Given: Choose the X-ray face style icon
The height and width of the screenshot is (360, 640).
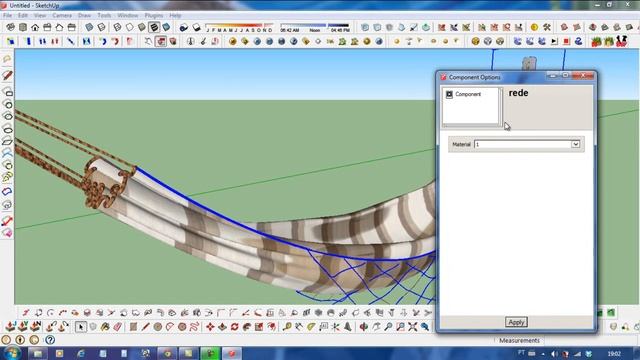Looking at the screenshot, I should tap(89, 27).
